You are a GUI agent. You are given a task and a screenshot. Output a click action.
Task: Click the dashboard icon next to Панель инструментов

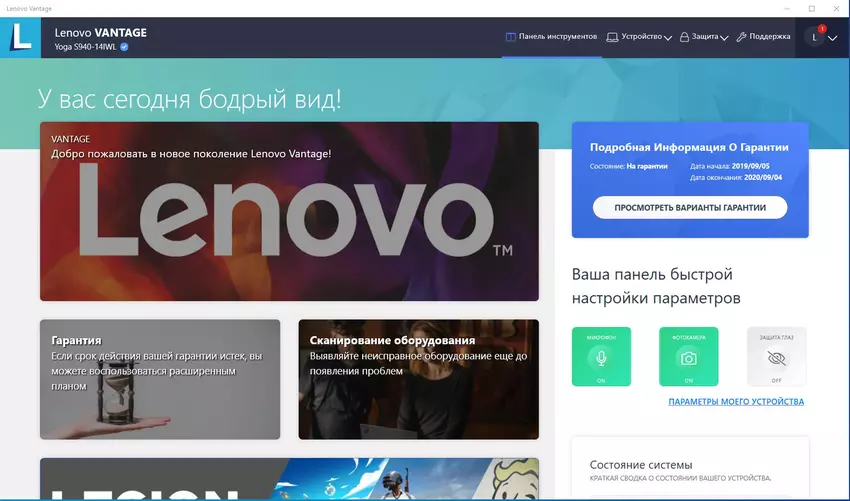click(x=510, y=37)
